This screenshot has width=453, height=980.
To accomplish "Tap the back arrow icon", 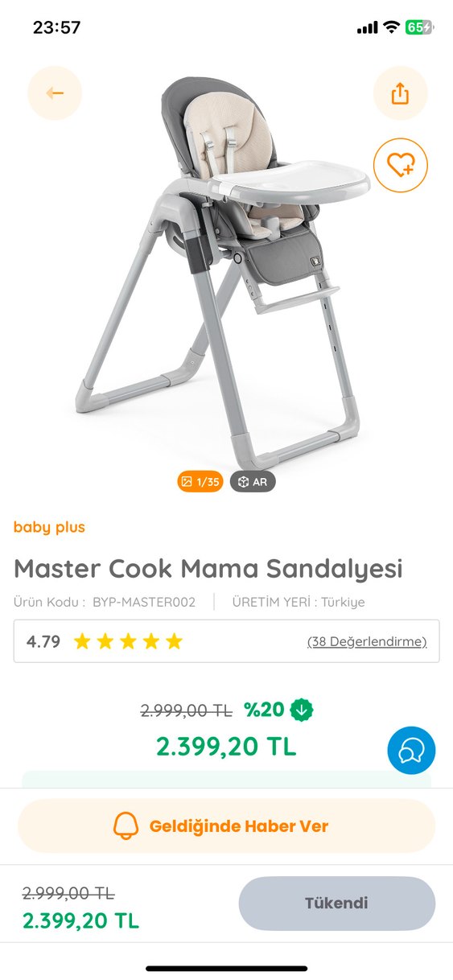I will click(x=55, y=93).
